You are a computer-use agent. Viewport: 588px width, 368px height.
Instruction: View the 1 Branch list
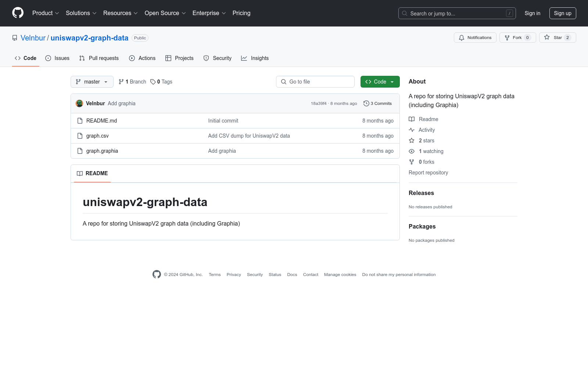(x=132, y=82)
